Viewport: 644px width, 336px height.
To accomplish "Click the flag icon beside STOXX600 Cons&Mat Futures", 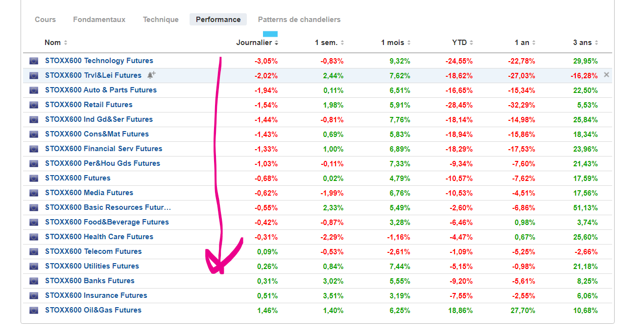I will pos(34,134).
